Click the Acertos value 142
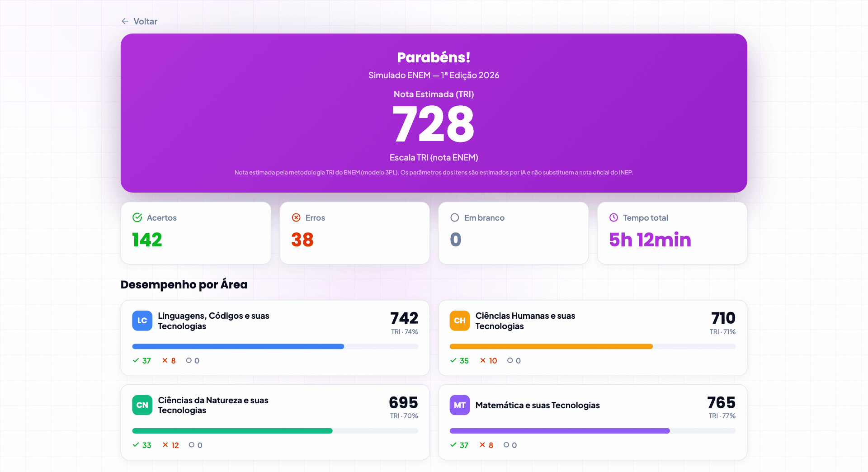 pos(147,240)
